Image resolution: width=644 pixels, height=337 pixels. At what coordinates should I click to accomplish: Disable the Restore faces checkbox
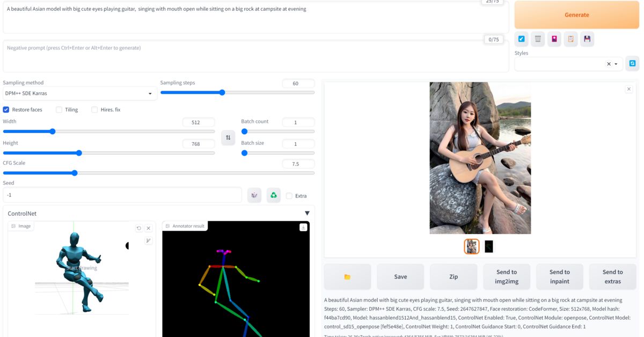pos(6,109)
